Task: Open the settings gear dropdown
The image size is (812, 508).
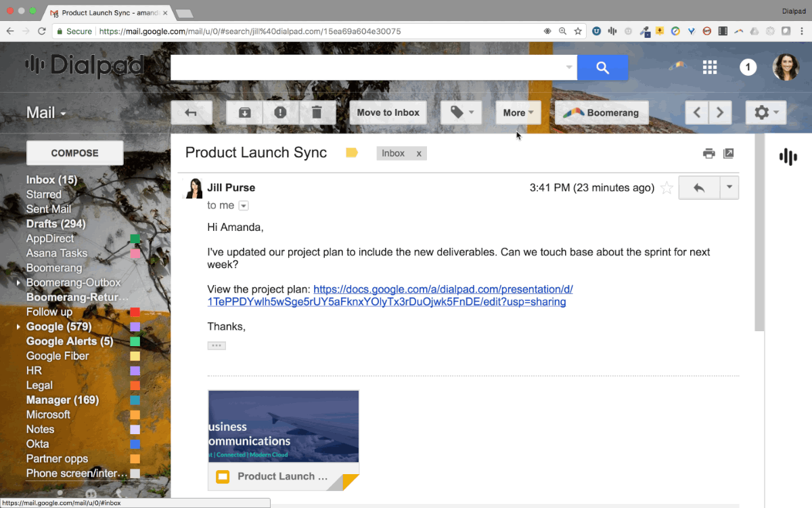Action: tap(766, 113)
